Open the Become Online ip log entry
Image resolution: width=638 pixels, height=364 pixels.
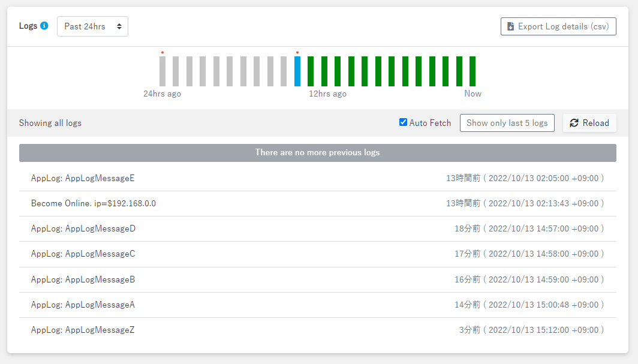click(x=94, y=203)
